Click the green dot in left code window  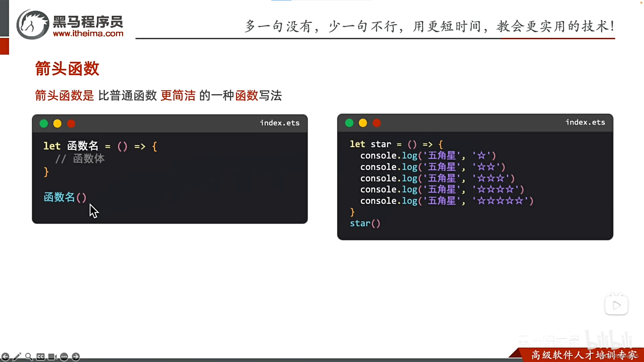[x=44, y=124]
